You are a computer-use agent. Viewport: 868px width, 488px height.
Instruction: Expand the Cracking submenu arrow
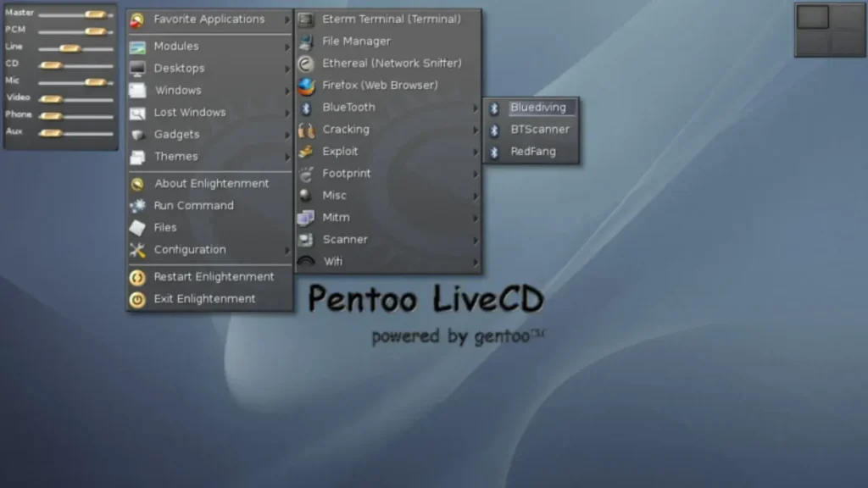tap(475, 130)
